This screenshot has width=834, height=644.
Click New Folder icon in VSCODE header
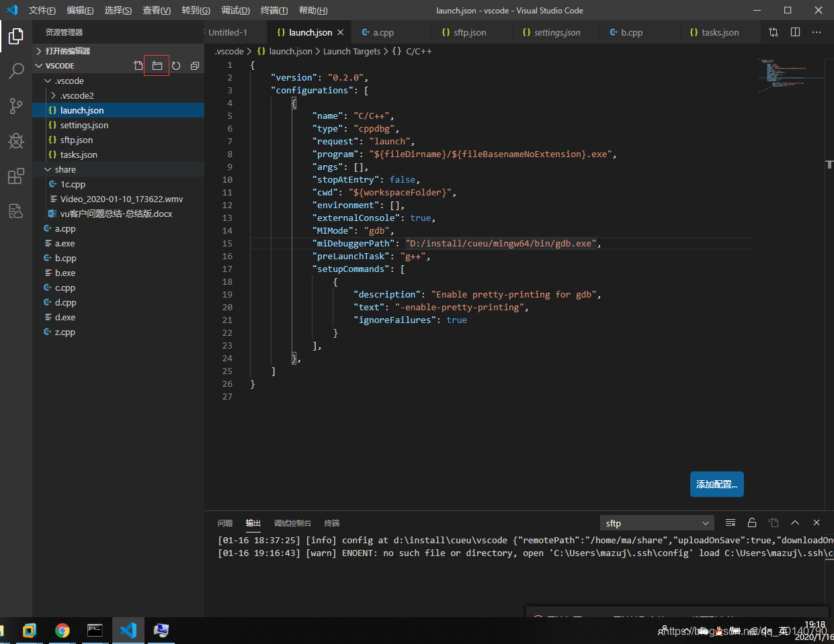157,65
